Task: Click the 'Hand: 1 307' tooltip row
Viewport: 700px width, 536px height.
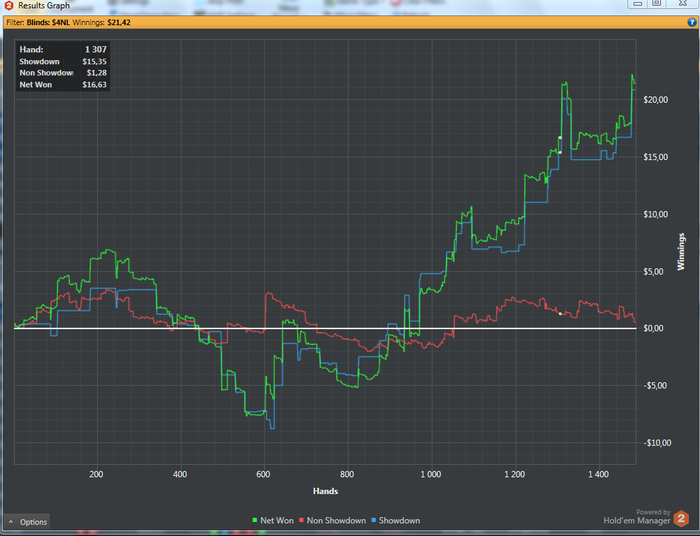Action: pyautogui.click(x=63, y=49)
